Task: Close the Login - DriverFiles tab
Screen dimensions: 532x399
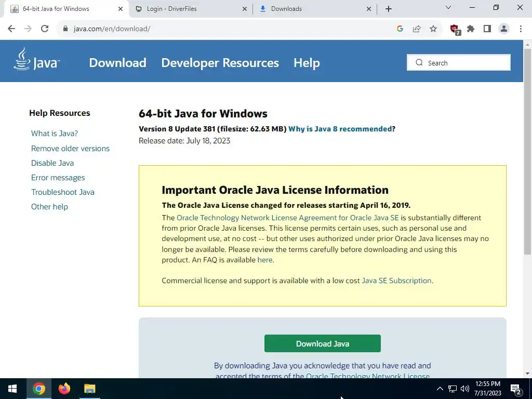Action: coord(245,9)
